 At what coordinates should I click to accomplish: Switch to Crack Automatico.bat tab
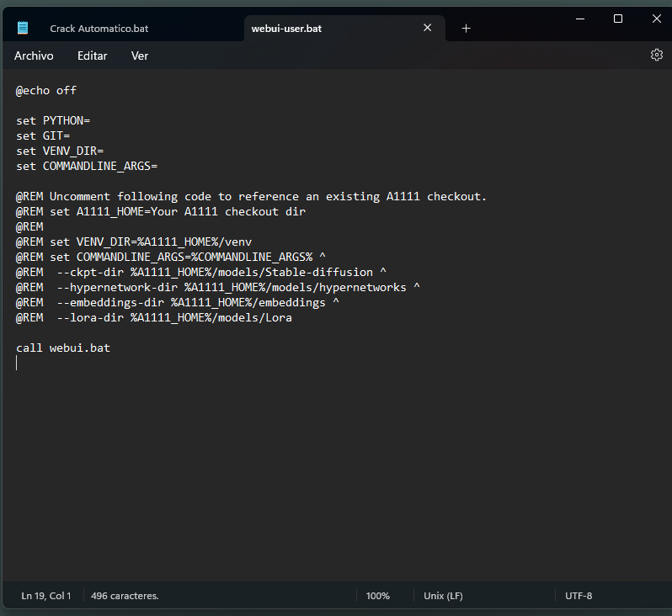click(x=99, y=29)
